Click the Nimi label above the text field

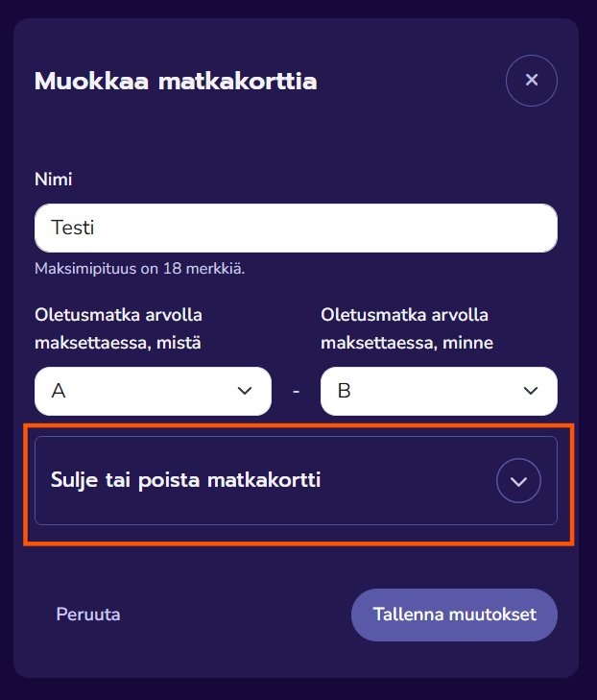click(54, 180)
